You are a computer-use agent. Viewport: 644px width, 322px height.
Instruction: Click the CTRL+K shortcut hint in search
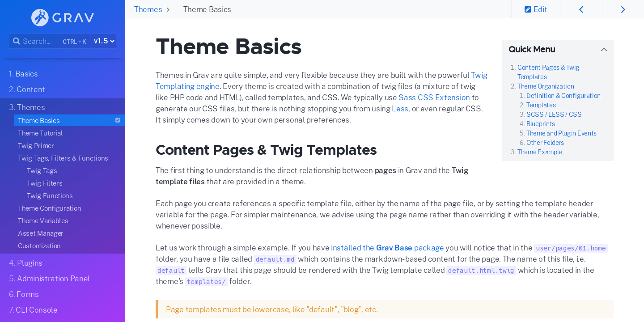tap(74, 41)
